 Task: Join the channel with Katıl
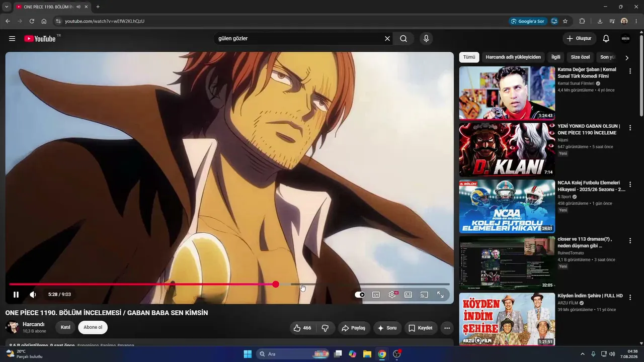65,327
